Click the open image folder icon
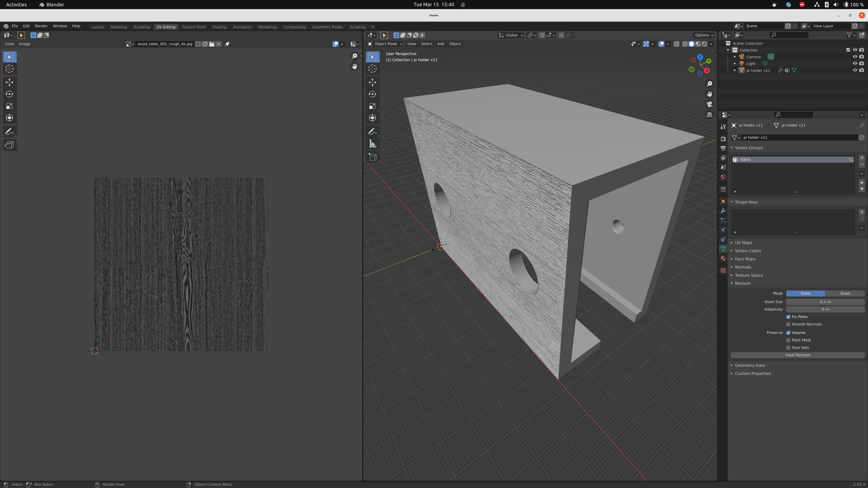The image size is (868, 488). (212, 44)
